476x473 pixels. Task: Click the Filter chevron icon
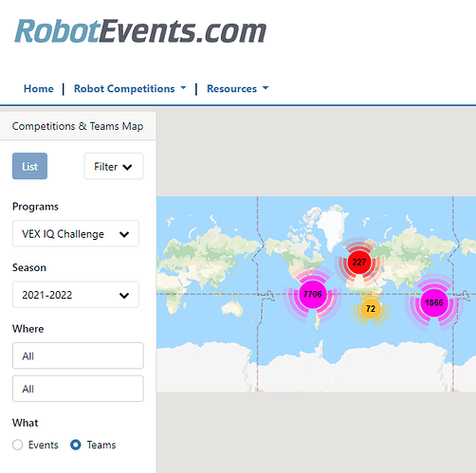click(127, 167)
